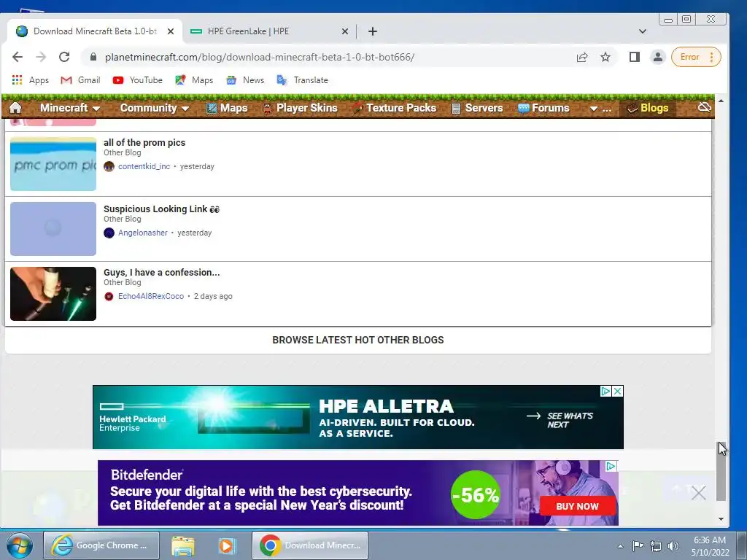Viewport: 747px width, 560px height.
Task: Open Internet Explorer taskbar item
Action: 101,545
